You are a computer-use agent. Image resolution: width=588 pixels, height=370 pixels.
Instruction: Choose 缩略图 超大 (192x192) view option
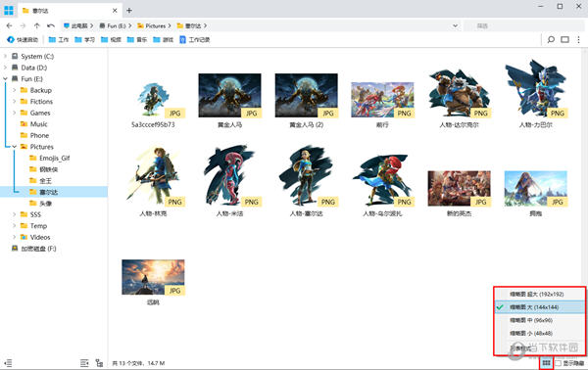coord(539,294)
